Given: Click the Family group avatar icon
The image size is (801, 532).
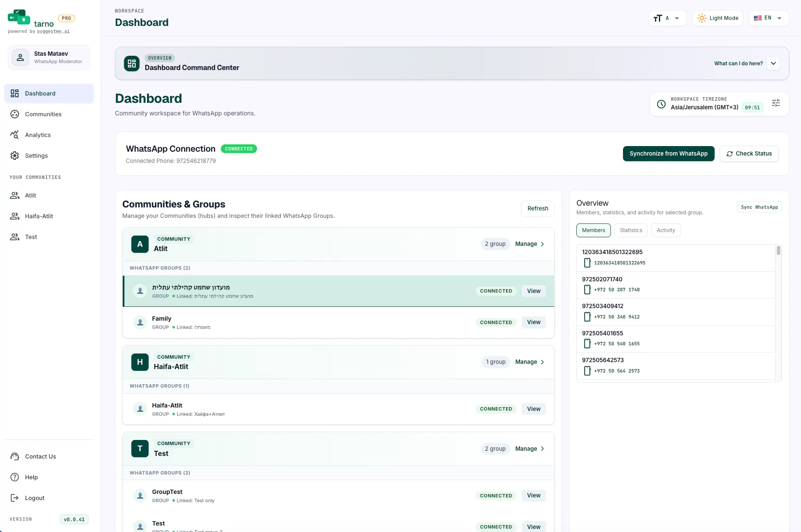Looking at the screenshot, I should [140, 322].
